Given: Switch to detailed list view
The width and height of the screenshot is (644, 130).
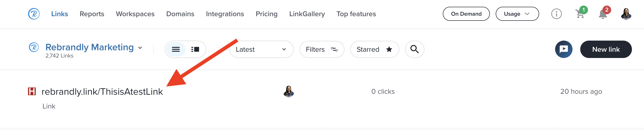Looking at the screenshot, I should click(195, 49).
